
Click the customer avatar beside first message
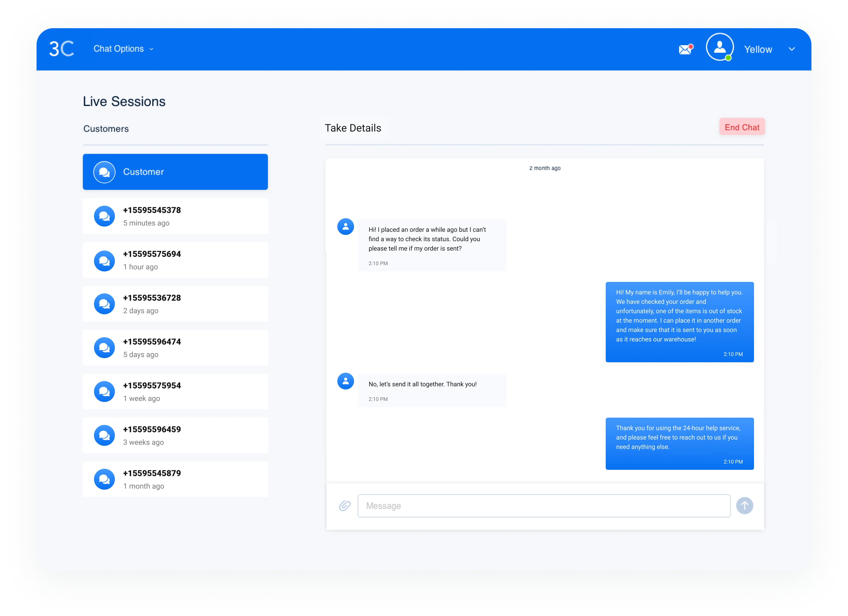pyautogui.click(x=345, y=227)
